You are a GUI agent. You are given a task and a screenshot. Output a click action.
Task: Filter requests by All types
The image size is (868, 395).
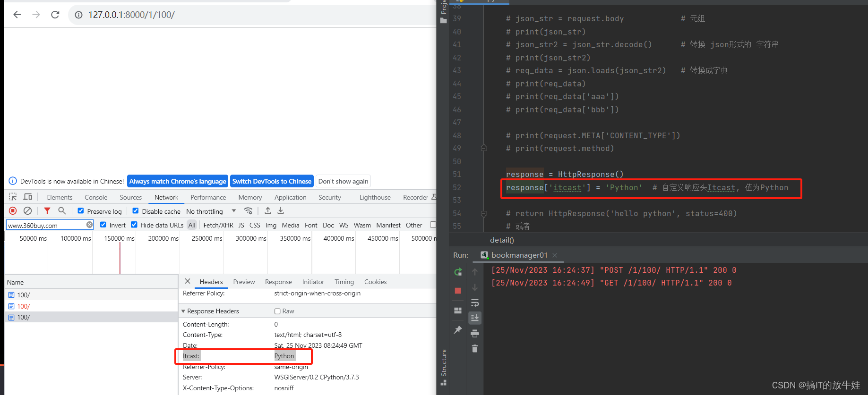pyautogui.click(x=192, y=225)
